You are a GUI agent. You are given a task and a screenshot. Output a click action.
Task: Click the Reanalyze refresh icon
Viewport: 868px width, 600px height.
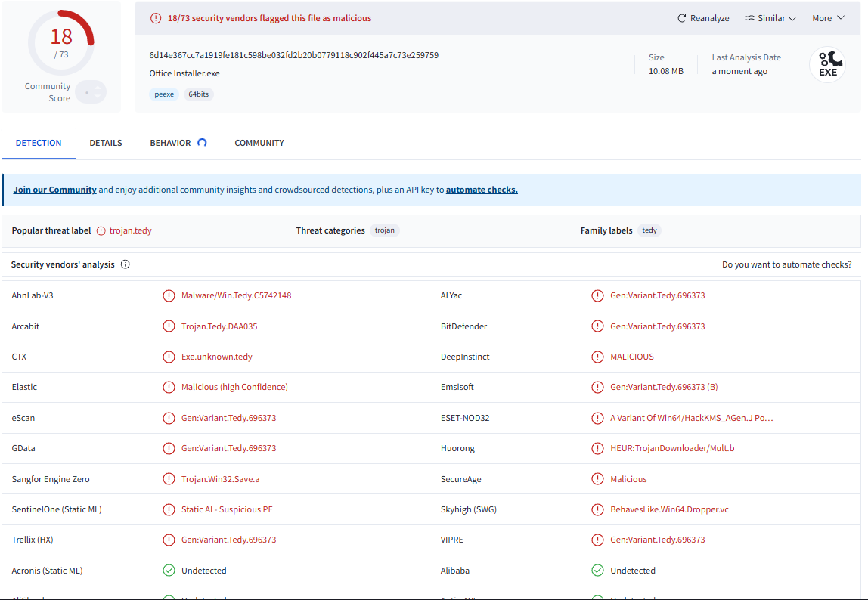click(x=681, y=18)
